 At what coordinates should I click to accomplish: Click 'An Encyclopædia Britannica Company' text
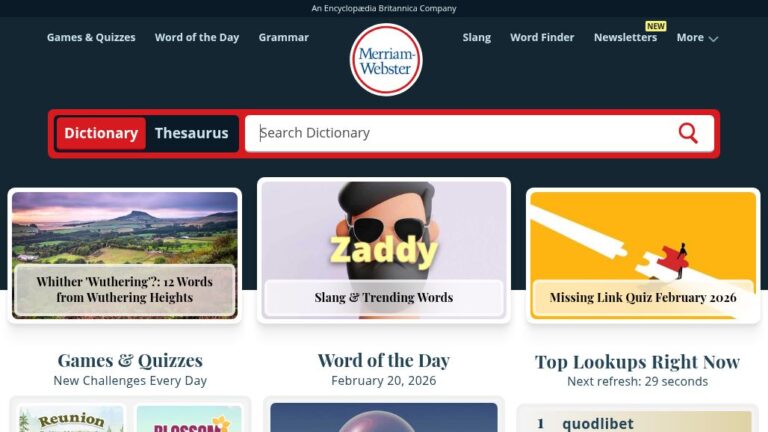click(x=384, y=8)
